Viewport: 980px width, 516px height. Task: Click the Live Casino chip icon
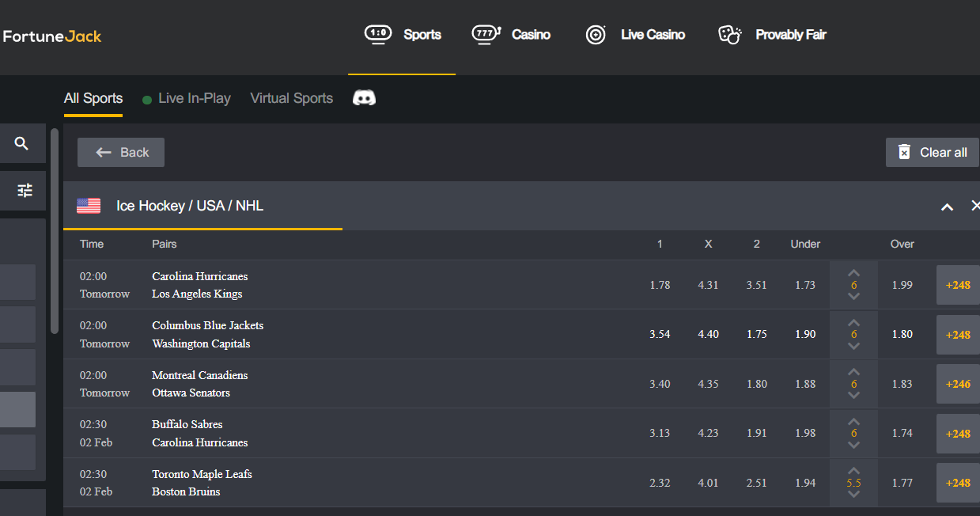point(596,35)
